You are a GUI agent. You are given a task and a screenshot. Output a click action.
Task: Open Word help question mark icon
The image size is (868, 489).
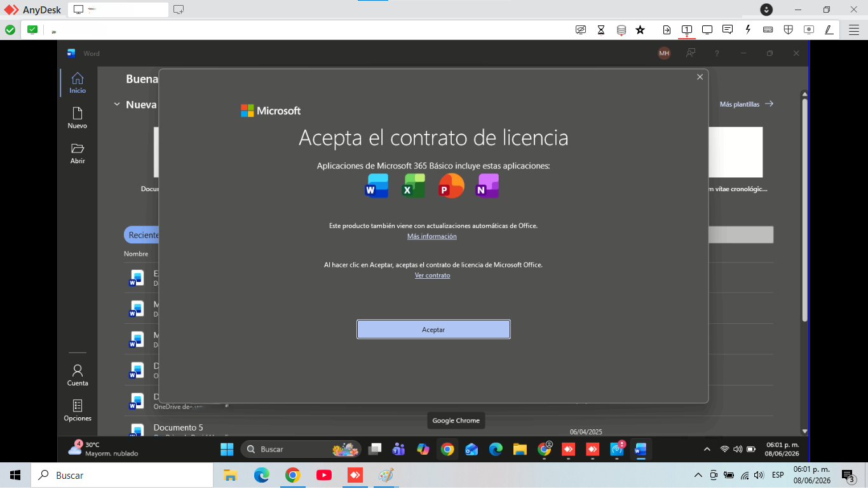click(x=717, y=53)
